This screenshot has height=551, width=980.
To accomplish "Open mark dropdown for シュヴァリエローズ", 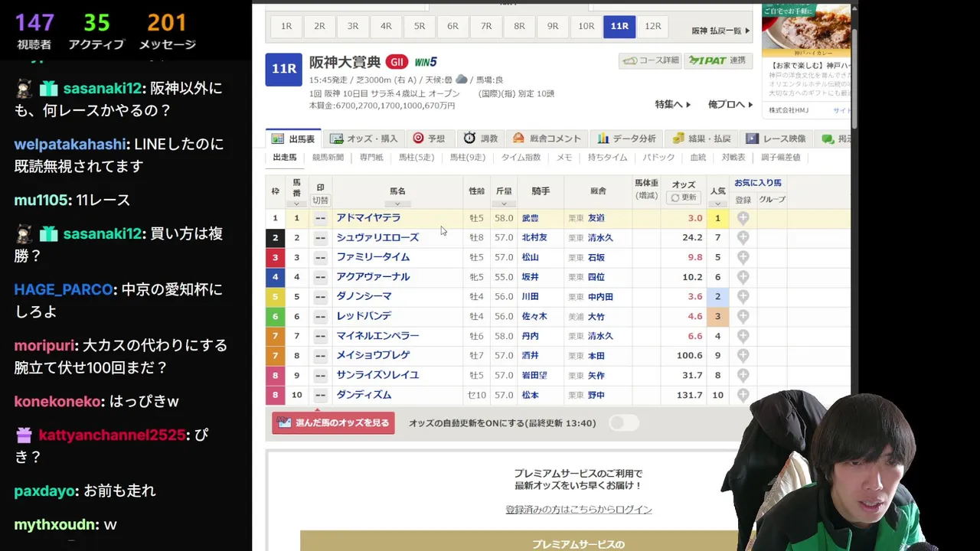I will 320,238.
